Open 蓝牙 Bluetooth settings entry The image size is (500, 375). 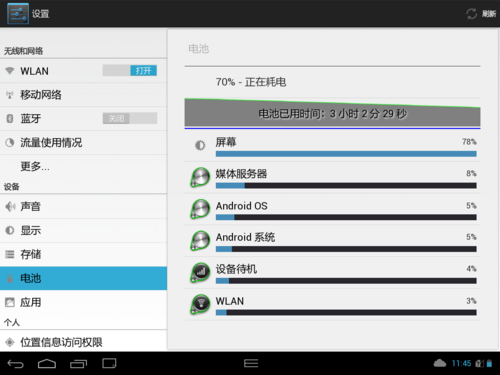pos(83,118)
